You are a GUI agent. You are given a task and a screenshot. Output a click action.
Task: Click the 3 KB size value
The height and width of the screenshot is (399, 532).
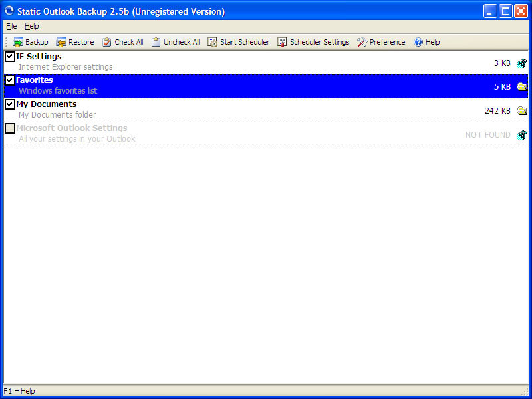[502, 63]
